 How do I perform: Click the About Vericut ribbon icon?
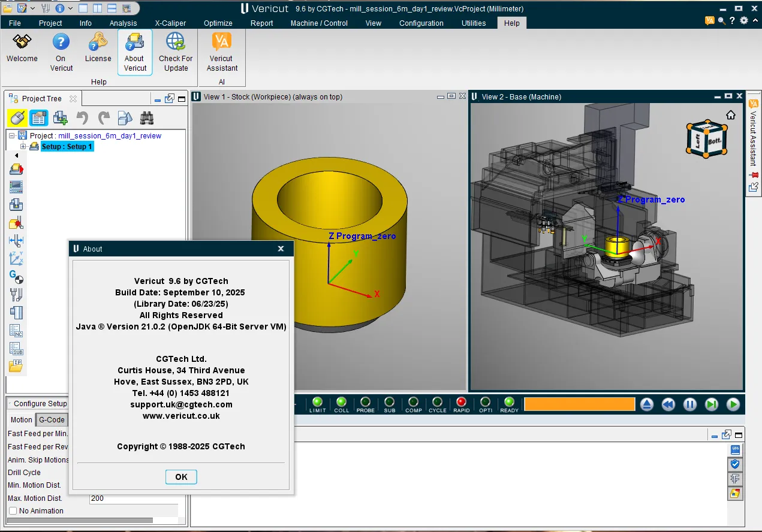point(135,42)
